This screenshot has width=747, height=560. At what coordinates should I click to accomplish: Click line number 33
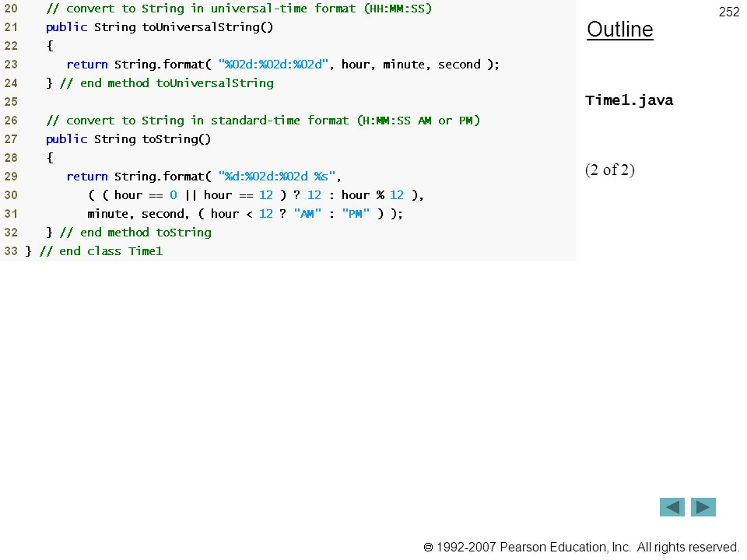11,251
